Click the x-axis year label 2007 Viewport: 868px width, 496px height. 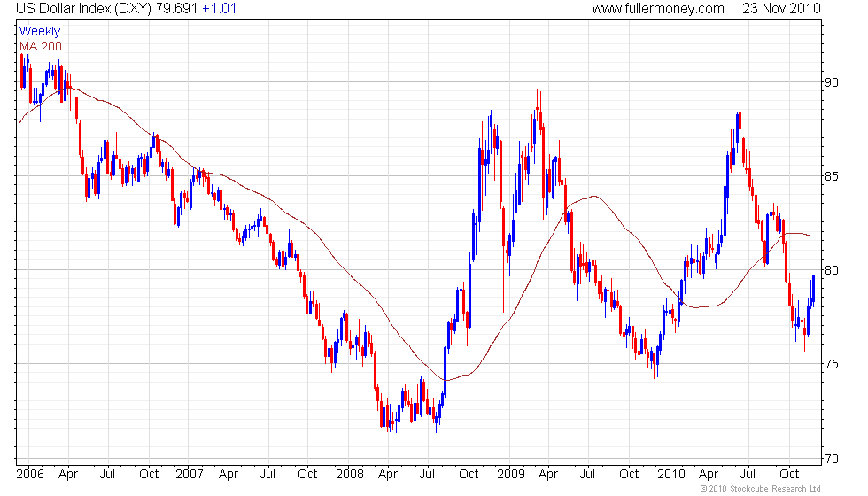190,475
